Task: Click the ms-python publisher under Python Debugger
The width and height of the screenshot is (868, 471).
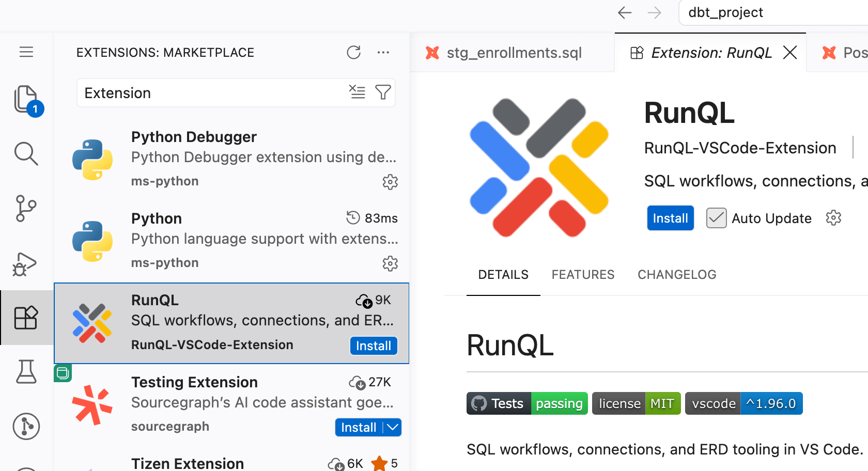Action: click(165, 181)
